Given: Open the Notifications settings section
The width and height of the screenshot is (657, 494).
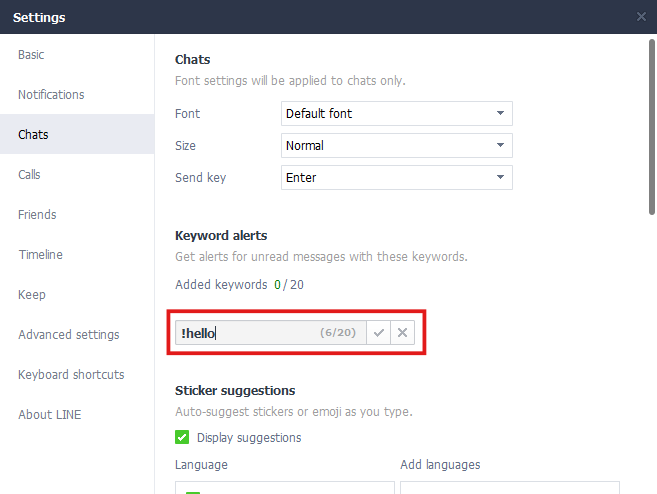Looking at the screenshot, I should tap(51, 95).
